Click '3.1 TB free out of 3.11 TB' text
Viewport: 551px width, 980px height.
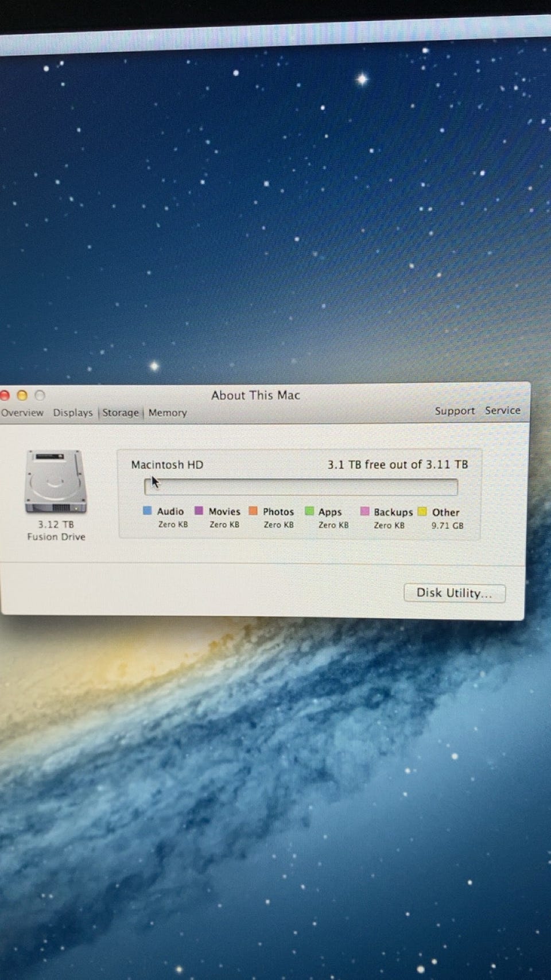point(398,464)
